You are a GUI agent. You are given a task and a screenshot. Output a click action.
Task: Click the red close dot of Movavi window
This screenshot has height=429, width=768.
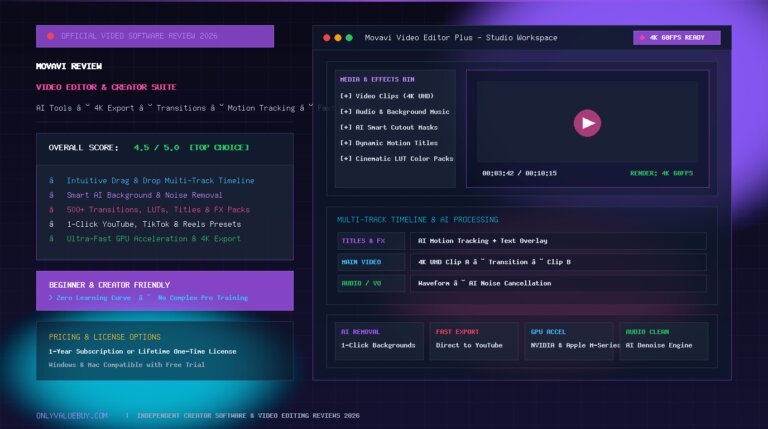[x=327, y=38]
